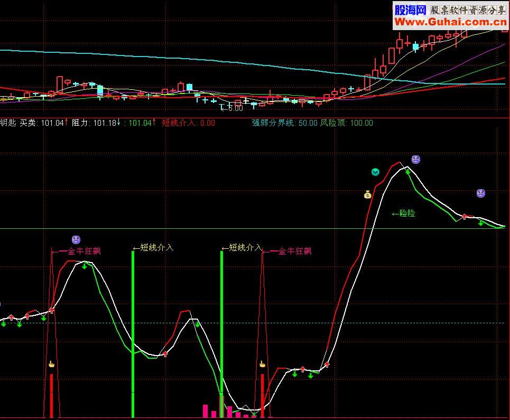Click the green ←险险 warning label
The width and height of the screenshot is (510, 420).
coord(403,213)
